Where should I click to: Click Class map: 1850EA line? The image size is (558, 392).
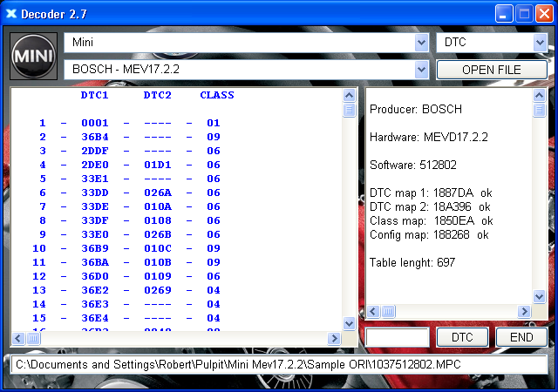(x=432, y=221)
